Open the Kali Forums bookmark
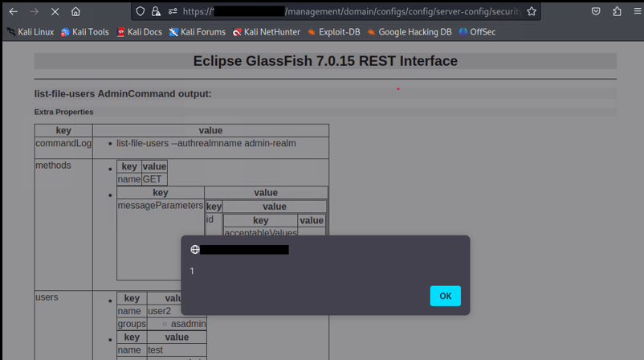The image size is (644, 360). click(198, 32)
